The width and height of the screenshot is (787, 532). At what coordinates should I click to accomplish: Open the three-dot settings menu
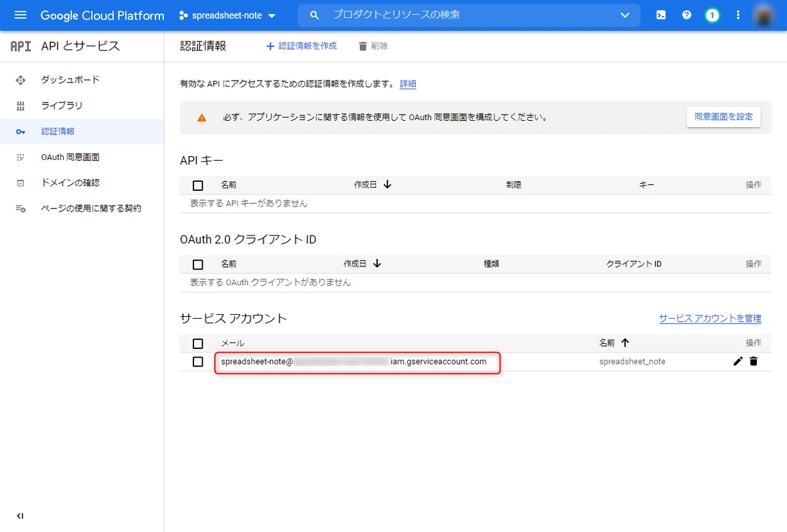coord(738,15)
